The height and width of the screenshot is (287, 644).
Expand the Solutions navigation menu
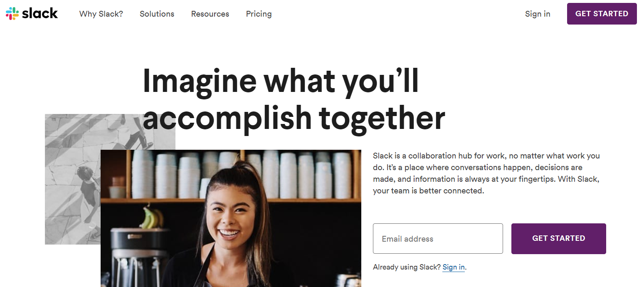coord(157,14)
